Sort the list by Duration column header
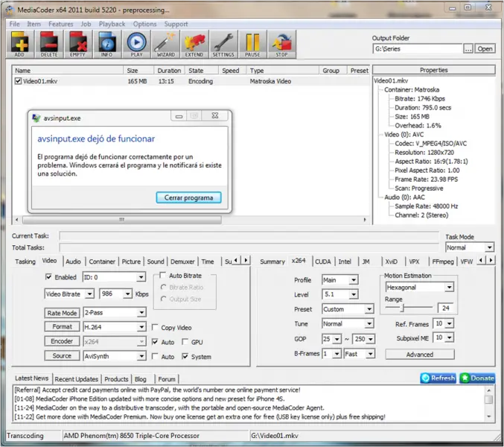Viewport: 504px width, 447px height. point(169,71)
